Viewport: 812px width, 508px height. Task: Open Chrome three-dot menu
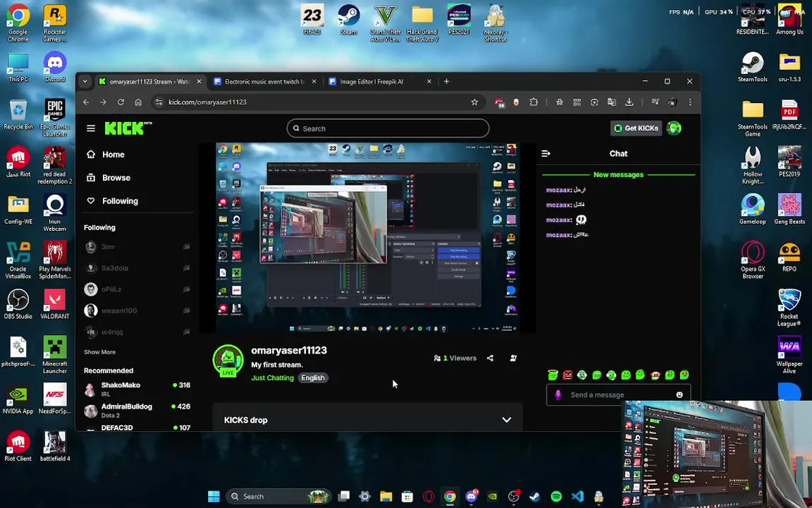[x=690, y=102]
